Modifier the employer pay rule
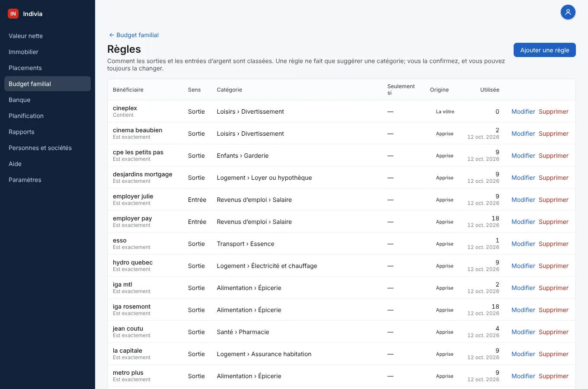The image size is (588, 389). click(523, 222)
